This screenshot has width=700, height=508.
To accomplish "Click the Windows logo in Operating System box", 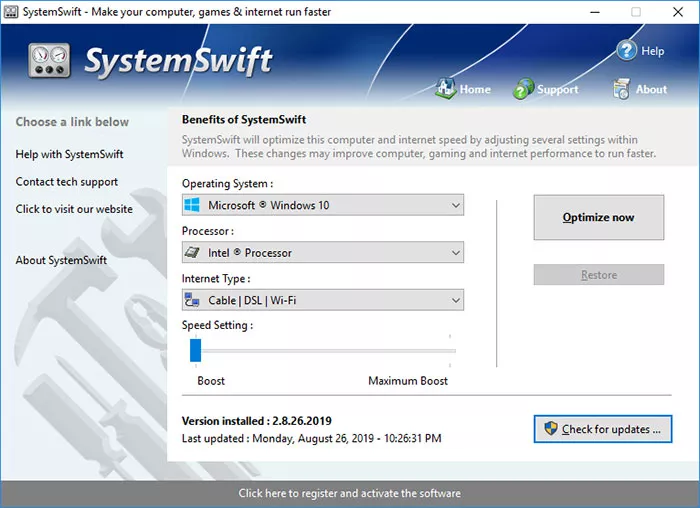I will tap(192, 205).
